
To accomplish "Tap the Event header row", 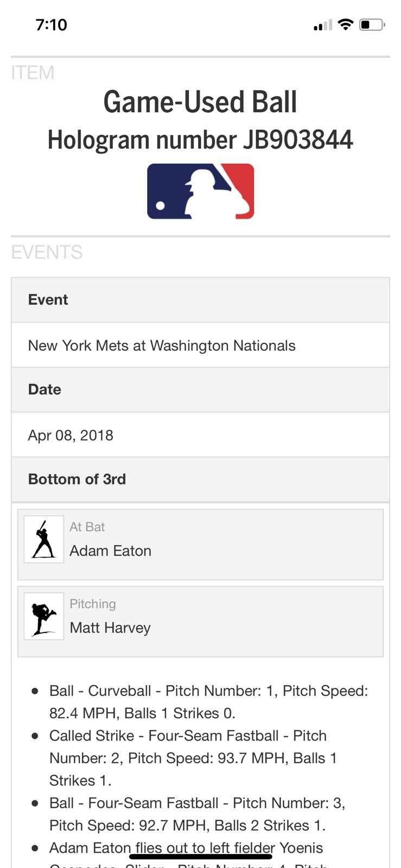I will coord(200,300).
